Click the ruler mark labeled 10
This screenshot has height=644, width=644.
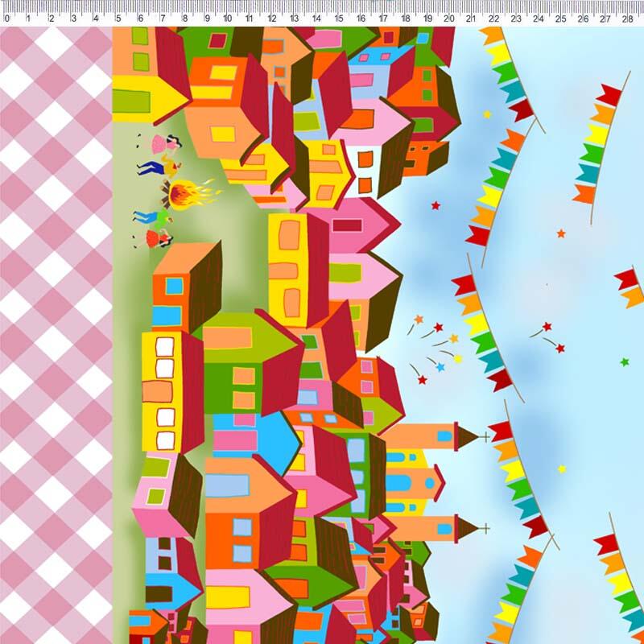tap(227, 19)
